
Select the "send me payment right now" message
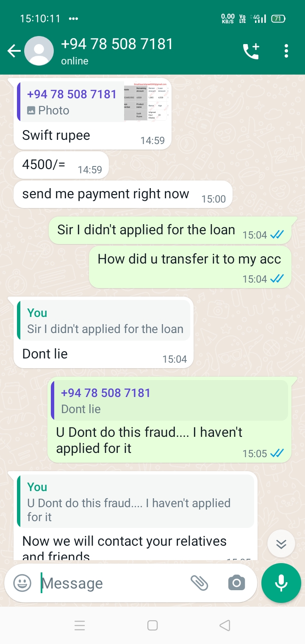123,194
